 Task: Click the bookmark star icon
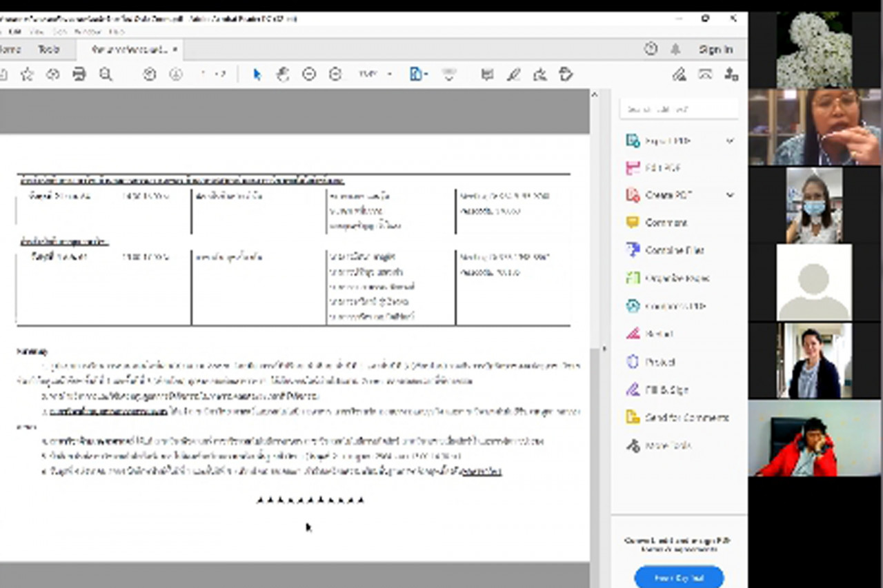(27, 74)
